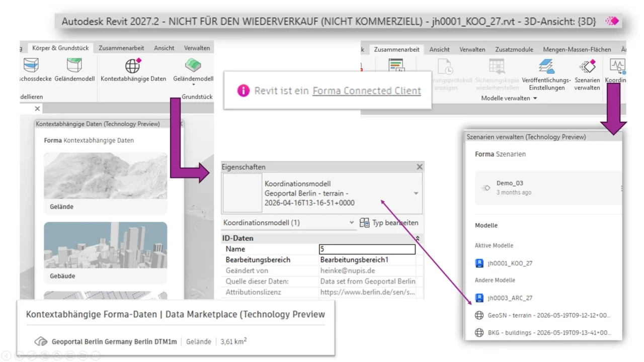Click the globe icon beside GeoSN - terrain
This screenshot has height=362, width=644.
click(x=479, y=315)
